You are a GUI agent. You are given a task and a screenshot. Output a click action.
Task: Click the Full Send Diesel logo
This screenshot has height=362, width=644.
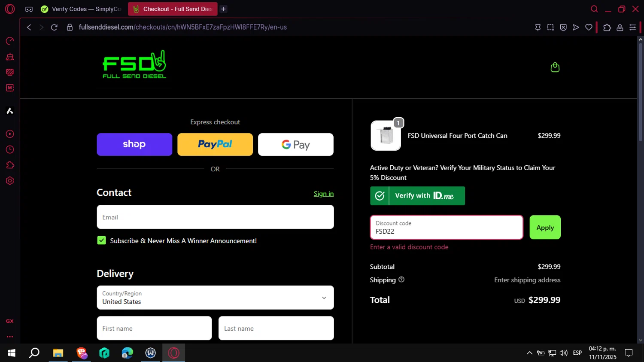click(134, 65)
